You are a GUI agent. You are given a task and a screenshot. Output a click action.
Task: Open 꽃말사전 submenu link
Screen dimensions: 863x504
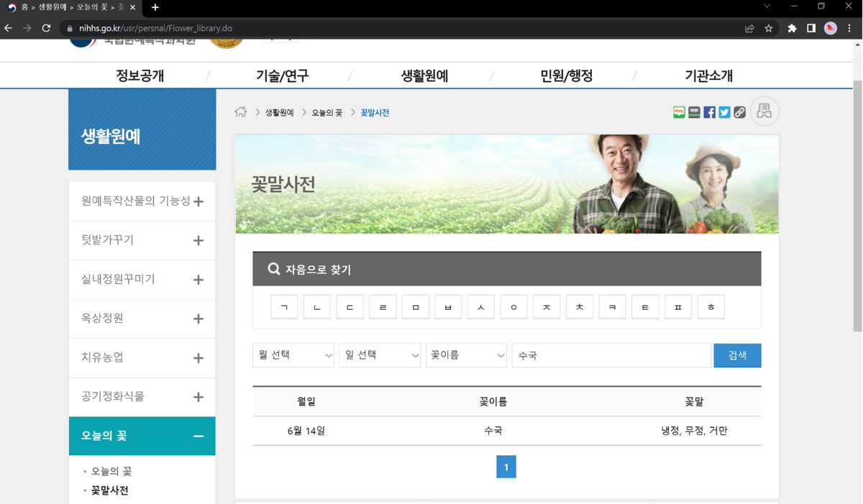click(x=110, y=490)
